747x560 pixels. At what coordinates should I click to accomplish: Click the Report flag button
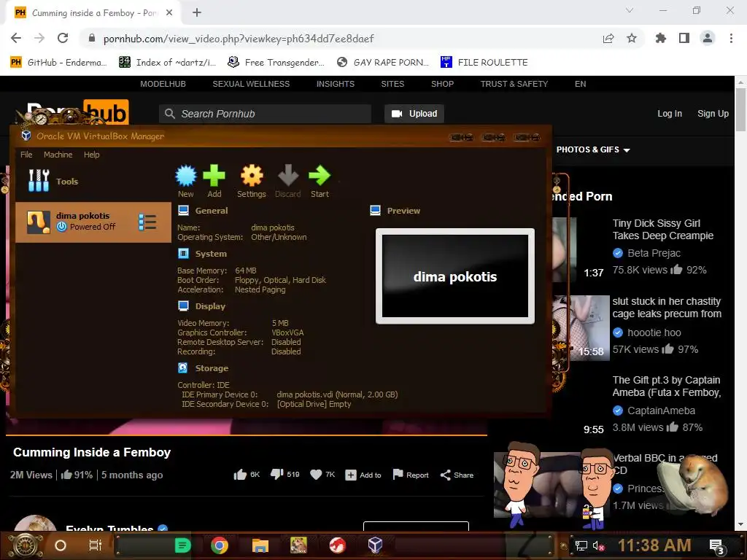point(410,475)
